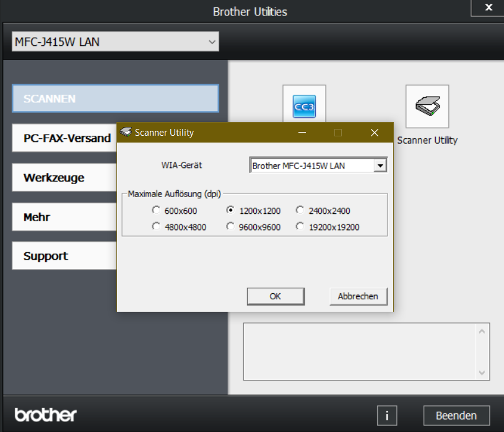Launch Scanner Utility icon in Brother Utilities
The width and height of the screenshot is (504, 432).
pos(427,107)
